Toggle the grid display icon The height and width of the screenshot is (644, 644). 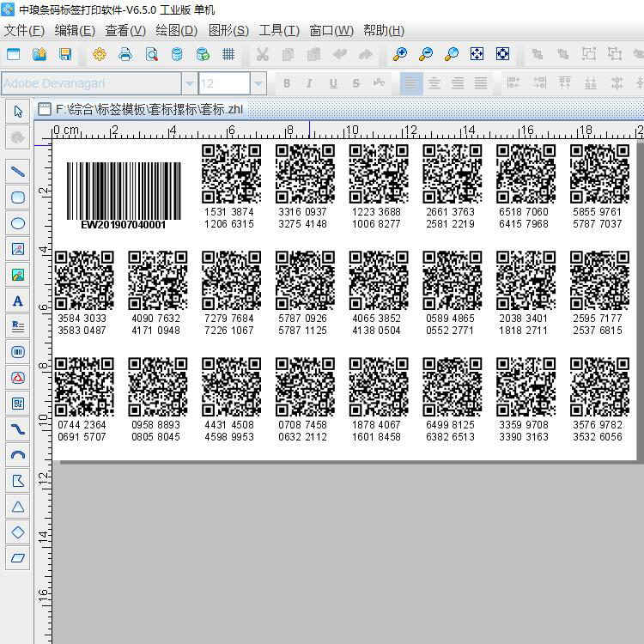pos(228,54)
